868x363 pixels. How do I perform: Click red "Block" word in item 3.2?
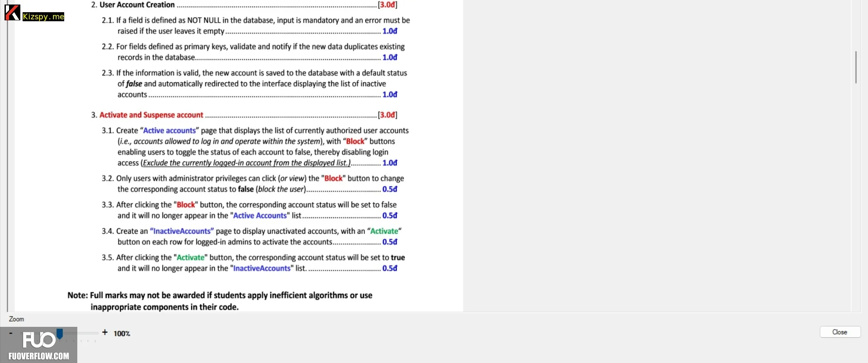(x=334, y=179)
